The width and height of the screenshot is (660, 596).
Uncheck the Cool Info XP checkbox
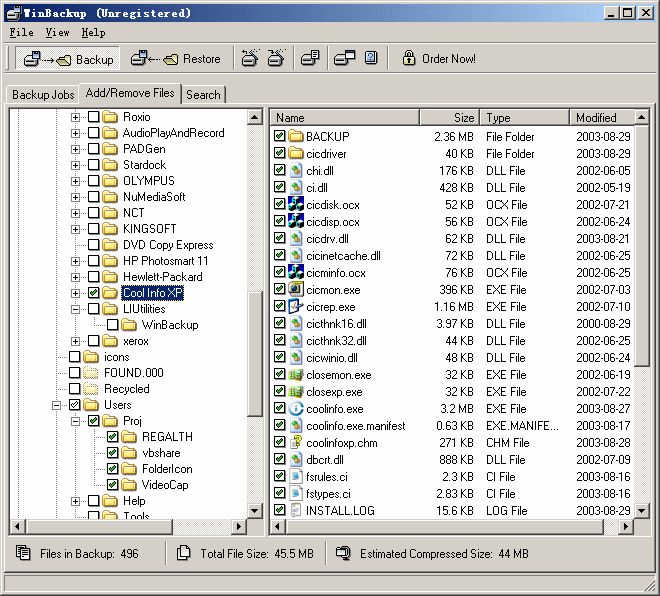click(x=93, y=293)
